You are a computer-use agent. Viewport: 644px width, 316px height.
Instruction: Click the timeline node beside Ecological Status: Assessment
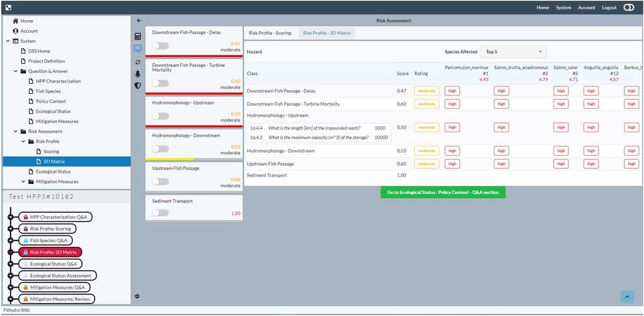tap(11, 276)
